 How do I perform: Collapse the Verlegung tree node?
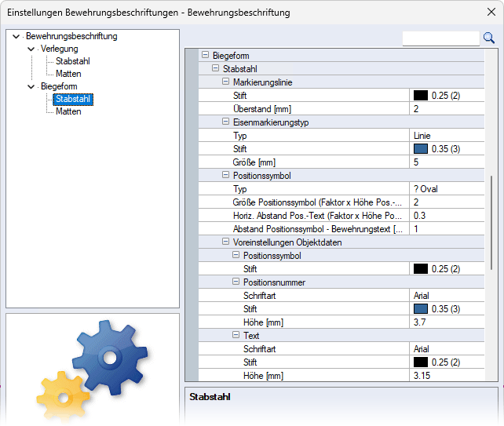31,49
